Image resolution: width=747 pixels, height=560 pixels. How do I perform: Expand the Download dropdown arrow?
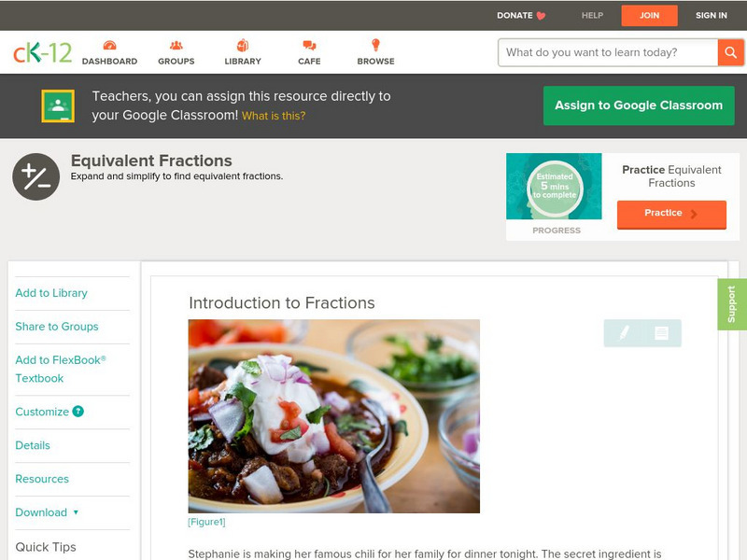point(76,512)
